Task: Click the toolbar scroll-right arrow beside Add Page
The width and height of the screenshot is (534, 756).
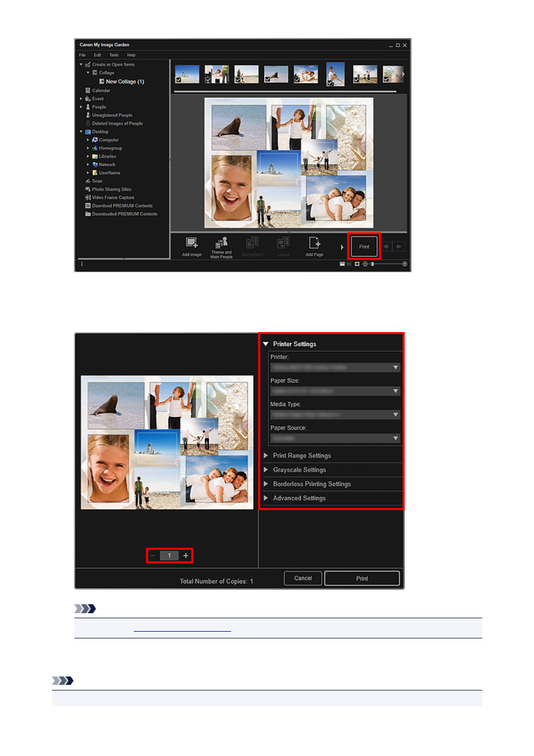Action: 341,247
